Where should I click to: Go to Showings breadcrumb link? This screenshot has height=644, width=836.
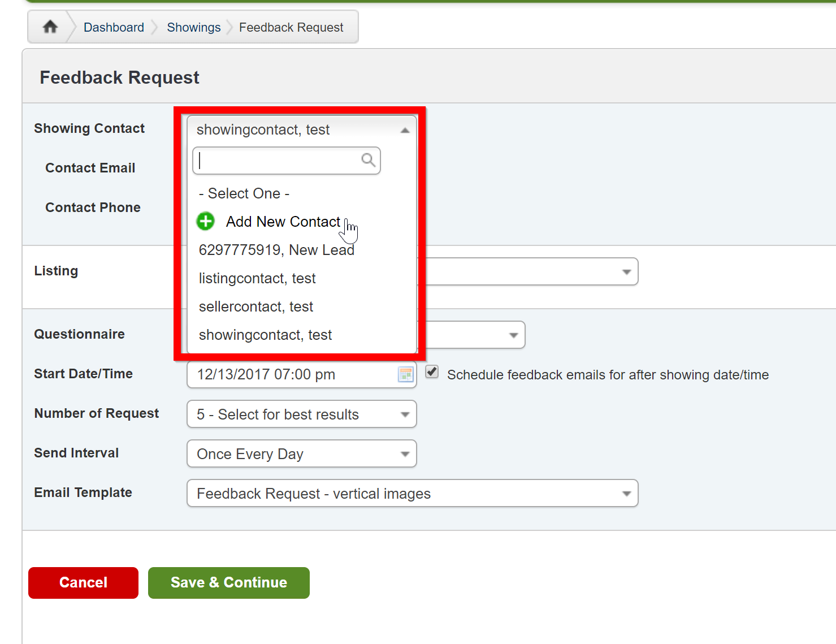(194, 27)
